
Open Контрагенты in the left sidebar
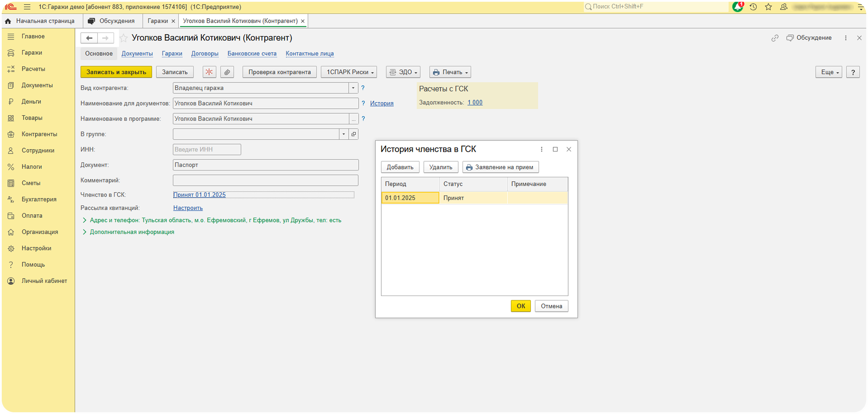coord(39,134)
